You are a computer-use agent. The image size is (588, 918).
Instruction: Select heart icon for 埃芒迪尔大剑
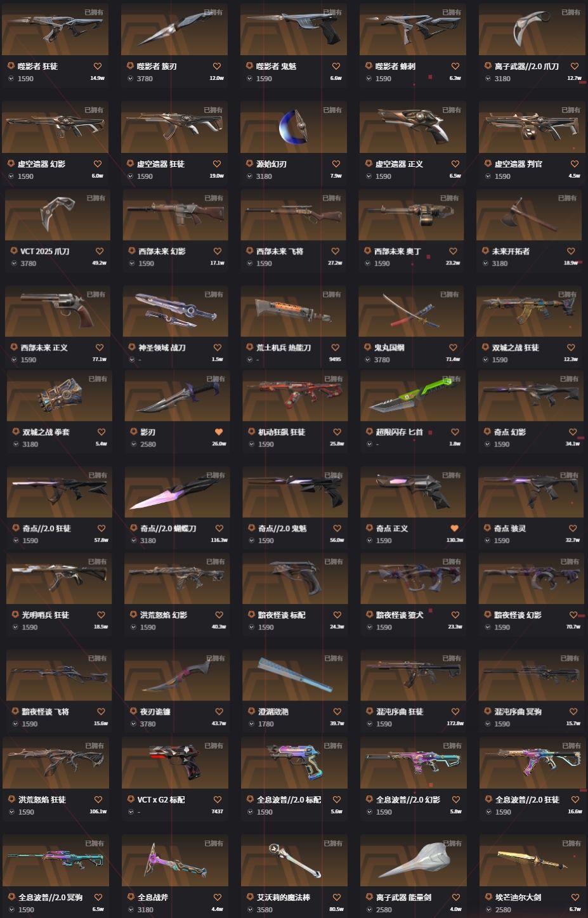(575, 897)
